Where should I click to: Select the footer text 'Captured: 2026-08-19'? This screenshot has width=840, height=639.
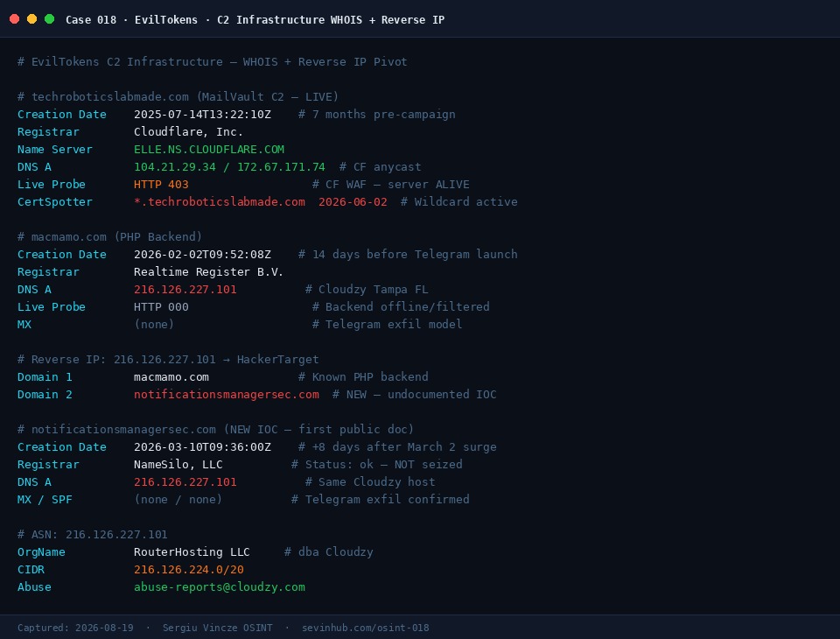(75, 628)
